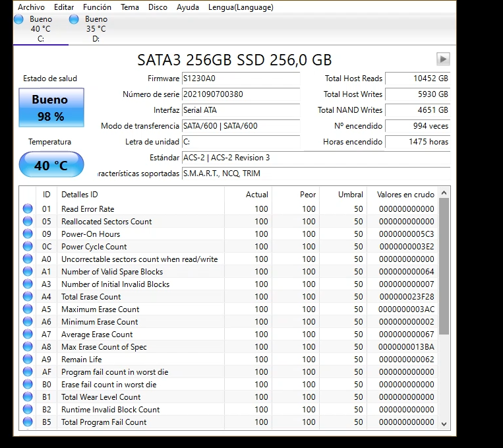Click raw value 0000000013BA

pyautogui.click(x=406, y=347)
